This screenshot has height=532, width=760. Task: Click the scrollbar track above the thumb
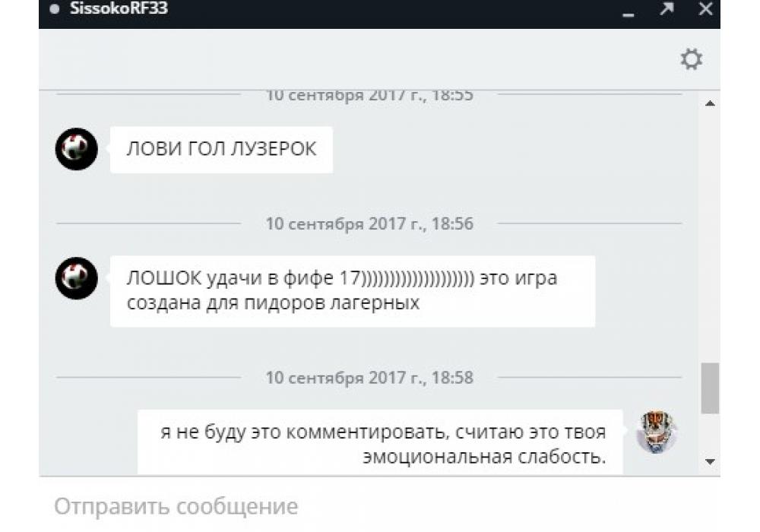click(x=710, y=235)
